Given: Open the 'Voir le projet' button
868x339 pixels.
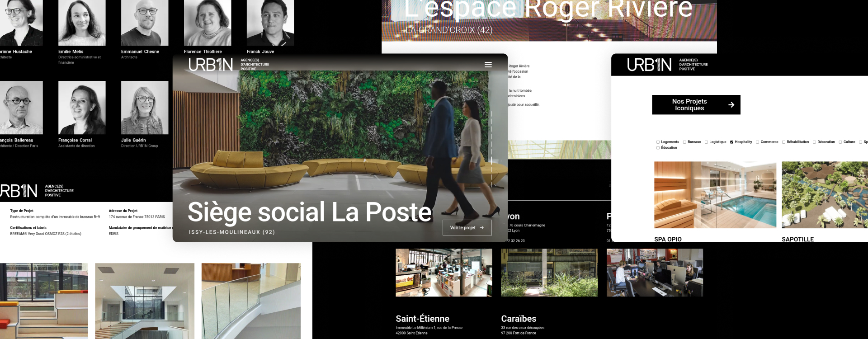Looking at the screenshot, I should pyautogui.click(x=467, y=228).
